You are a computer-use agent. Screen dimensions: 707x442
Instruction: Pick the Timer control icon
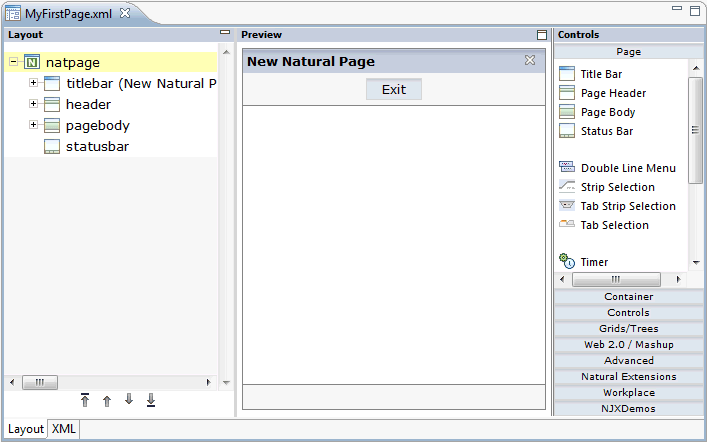(x=567, y=262)
